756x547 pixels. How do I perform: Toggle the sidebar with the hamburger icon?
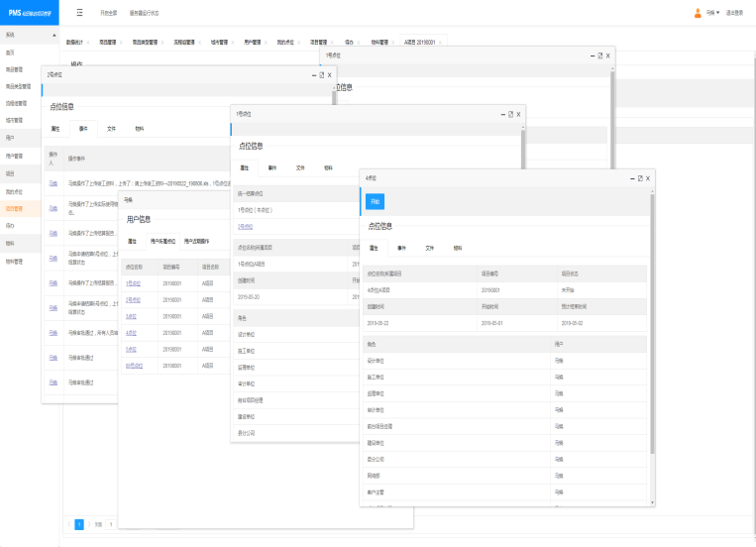79,13
